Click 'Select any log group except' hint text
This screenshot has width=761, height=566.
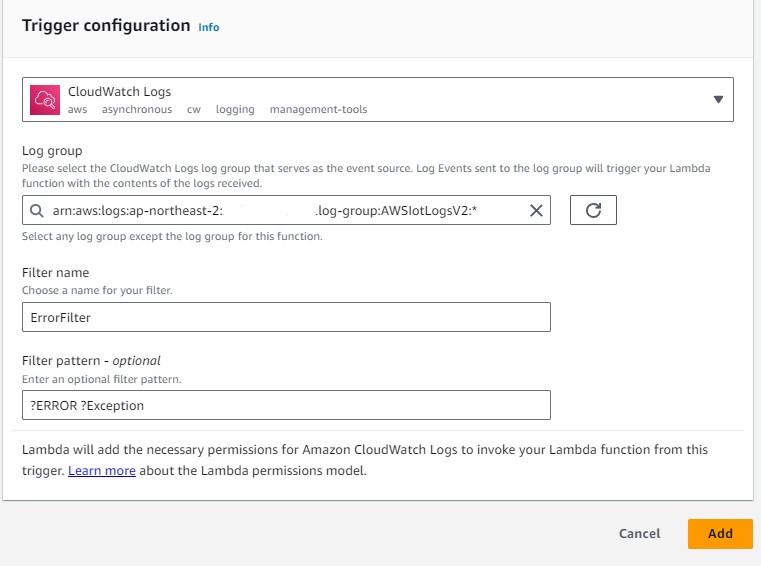point(172,236)
